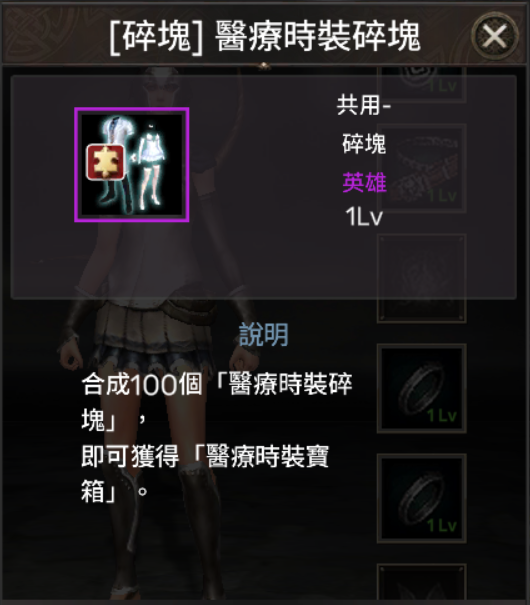The height and width of the screenshot is (605, 530).
Task: Click the 碎塊 category label under 共用
Action: [364, 144]
